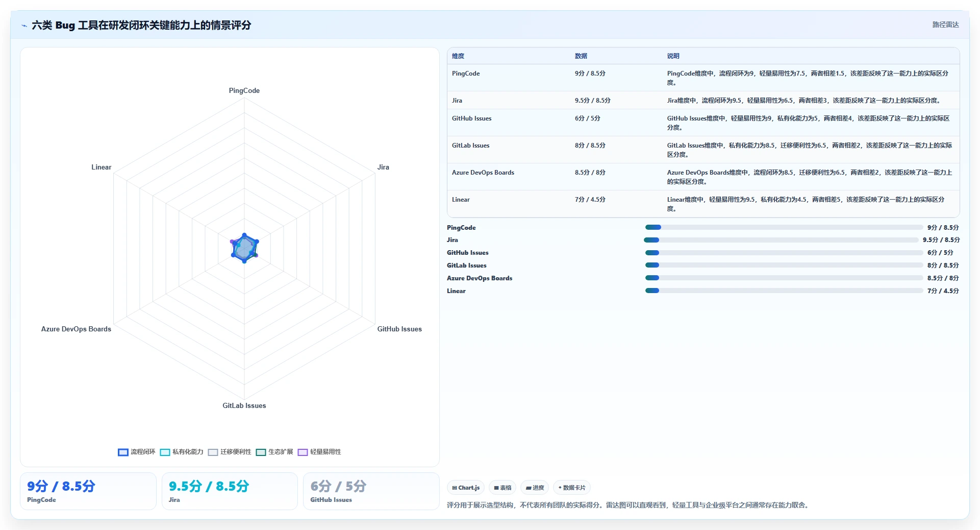
Task: Click the lightning icon beside the page title
Action: pyautogui.click(x=24, y=26)
